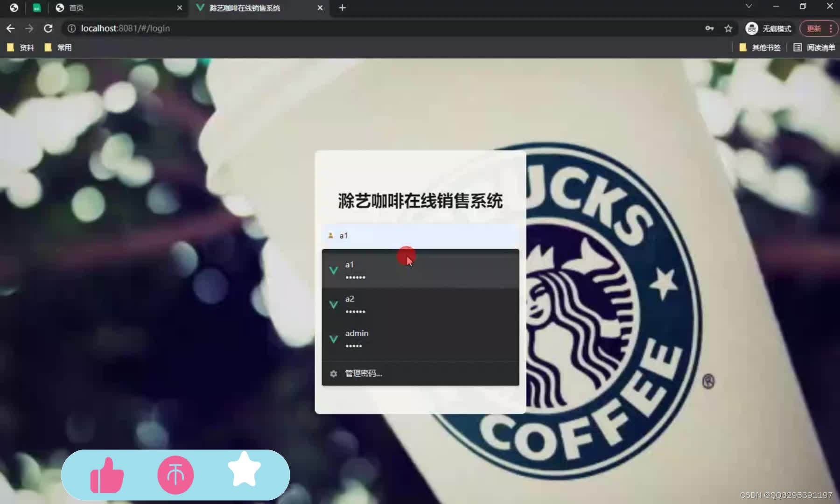Select the 滁艺咖啡在线销售系统 tab
Image resolution: width=840 pixels, height=504 pixels.
click(259, 7)
